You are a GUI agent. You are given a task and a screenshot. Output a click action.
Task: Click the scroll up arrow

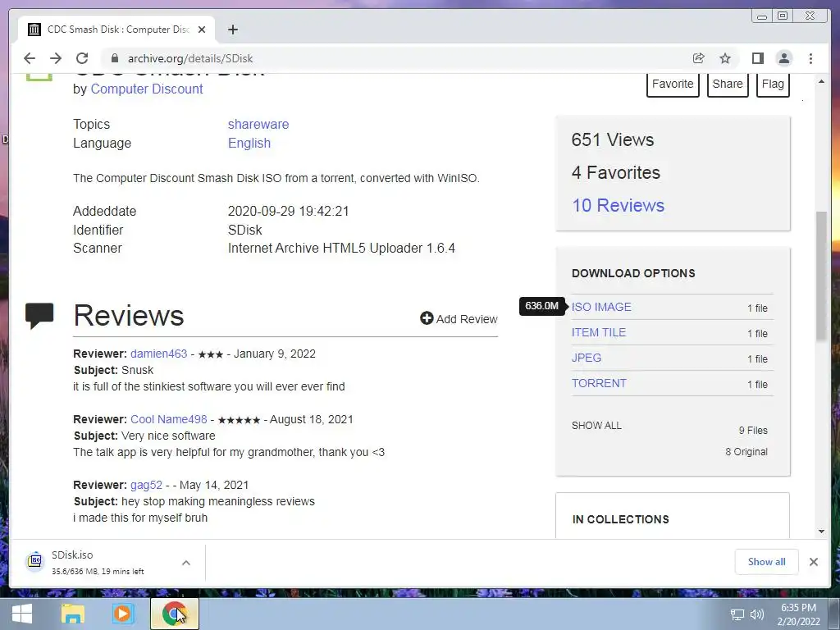821,81
